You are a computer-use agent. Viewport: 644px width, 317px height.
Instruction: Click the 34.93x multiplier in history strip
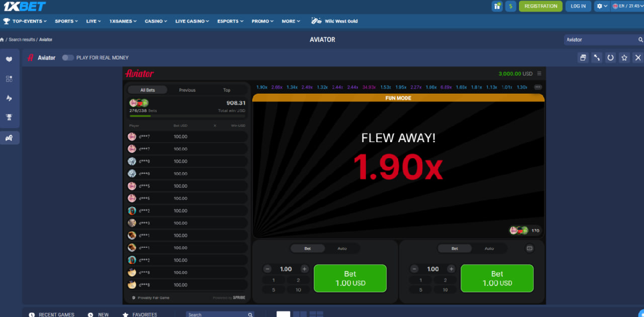pos(369,87)
